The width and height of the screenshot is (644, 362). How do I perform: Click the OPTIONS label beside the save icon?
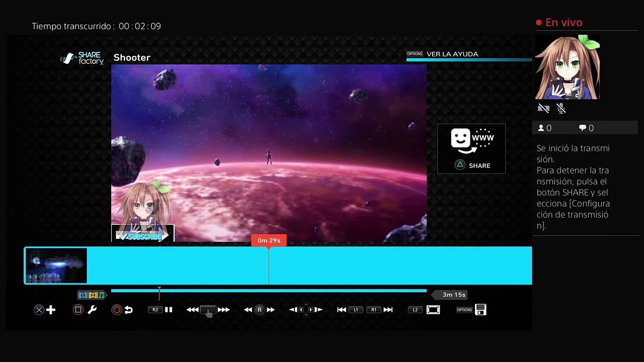click(464, 310)
